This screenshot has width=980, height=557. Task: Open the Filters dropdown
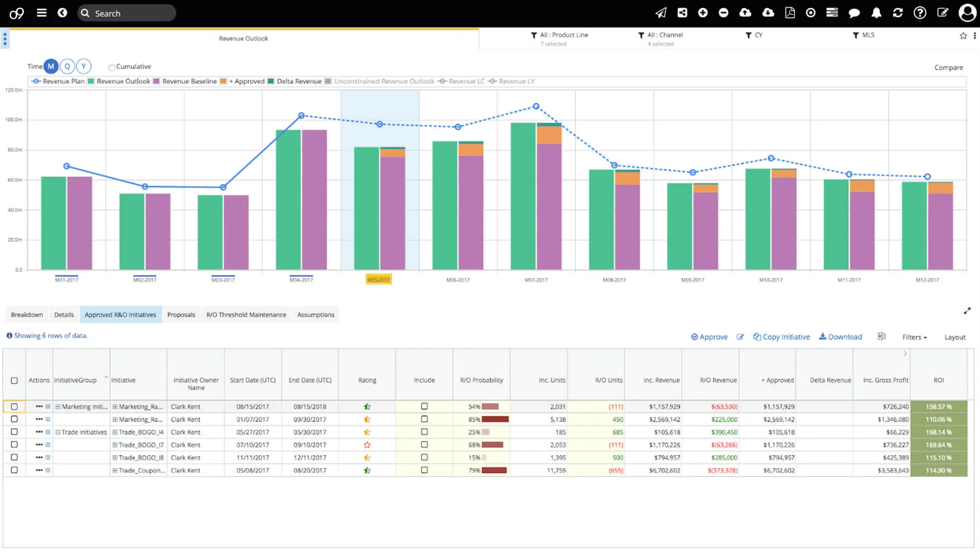(914, 337)
